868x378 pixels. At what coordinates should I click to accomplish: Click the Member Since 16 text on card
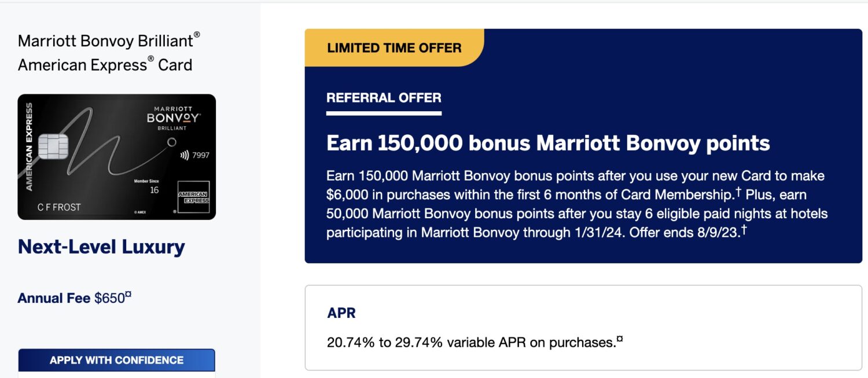[146, 186]
